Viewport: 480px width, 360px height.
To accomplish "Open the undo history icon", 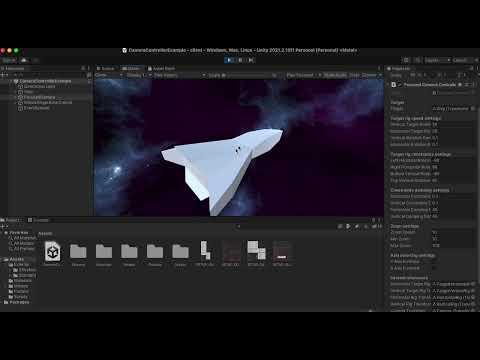I will coord(406,60).
